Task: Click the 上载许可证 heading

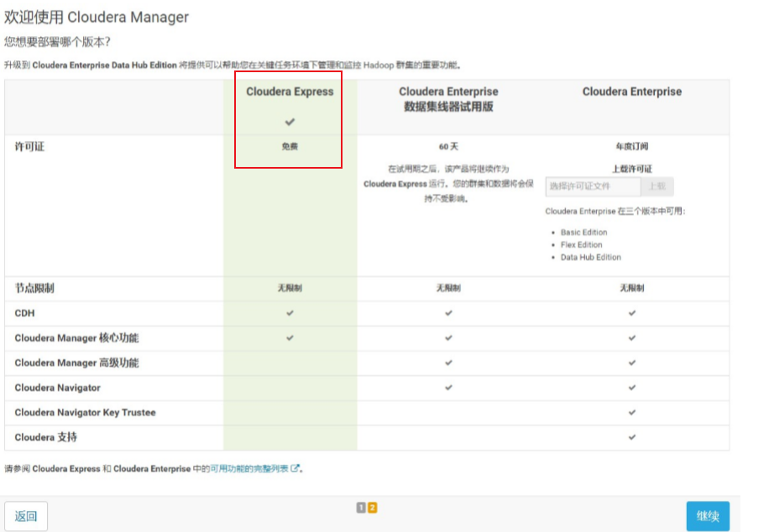Action: click(631, 170)
